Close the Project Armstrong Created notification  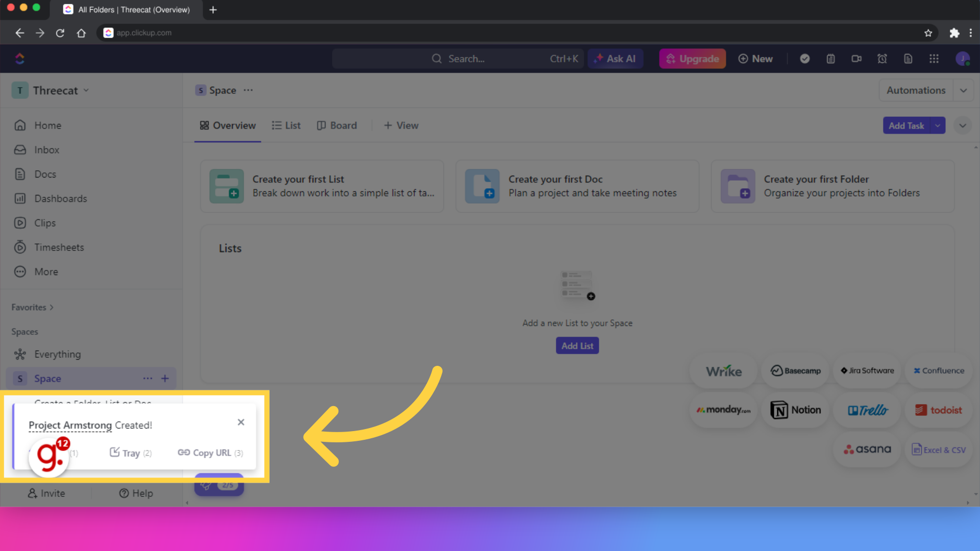241,422
